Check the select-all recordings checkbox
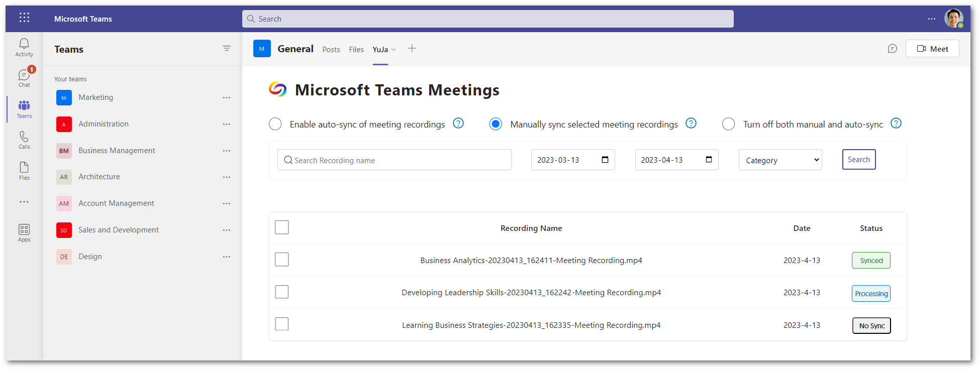This screenshot has width=980, height=370. point(282,227)
